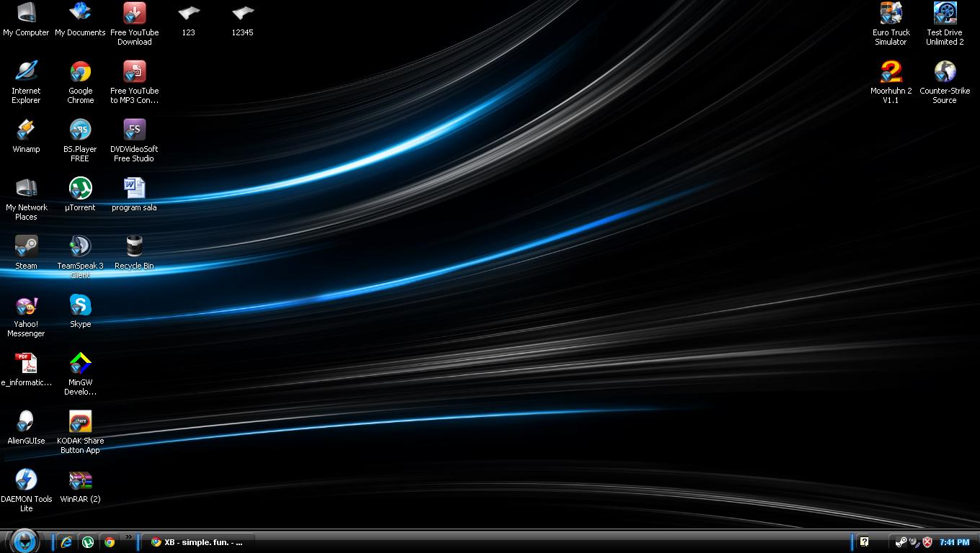This screenshot has width=980, height=553.
Task: Select the e_informatic PDF file
Action: coord(26,369)
